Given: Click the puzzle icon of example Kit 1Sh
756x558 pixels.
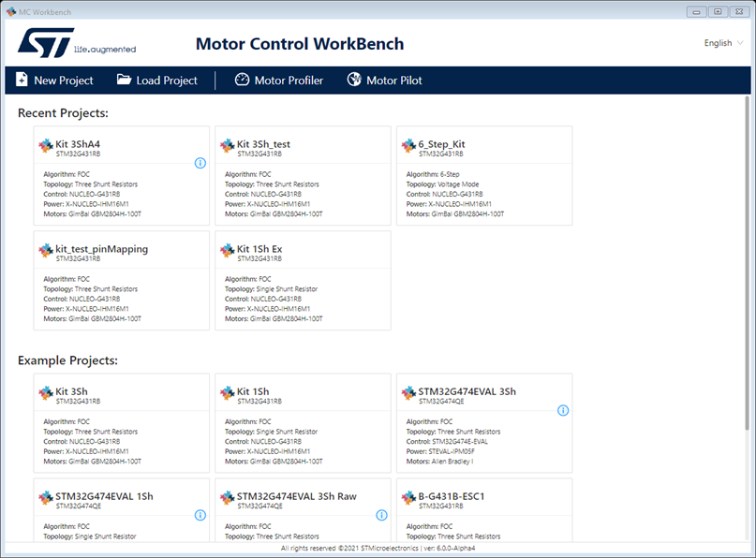Looking at the screenshot, I should click(x=228, y=392).
